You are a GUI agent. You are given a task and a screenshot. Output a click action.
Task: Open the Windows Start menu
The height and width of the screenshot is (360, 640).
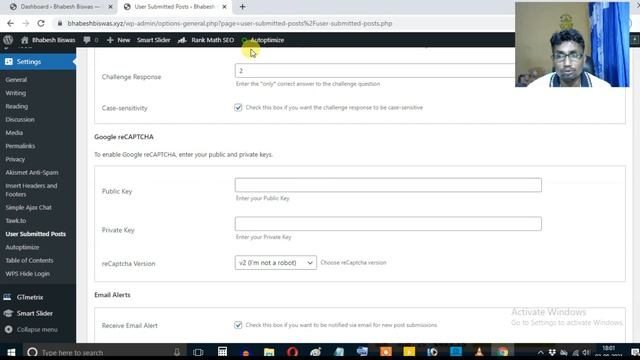[x=11, y=352]
